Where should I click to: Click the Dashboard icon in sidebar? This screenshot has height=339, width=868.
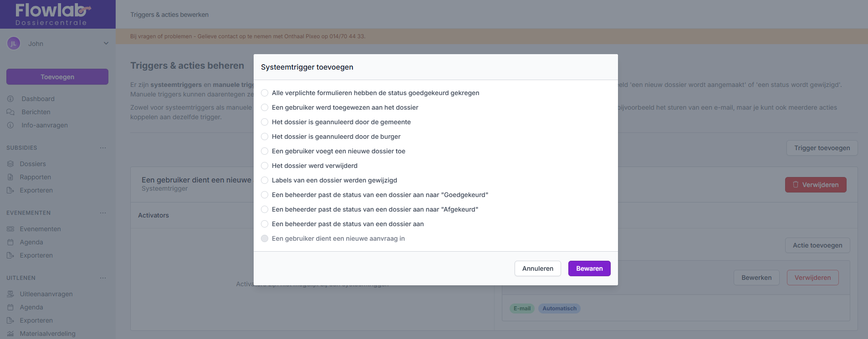[x=10, y=99]
